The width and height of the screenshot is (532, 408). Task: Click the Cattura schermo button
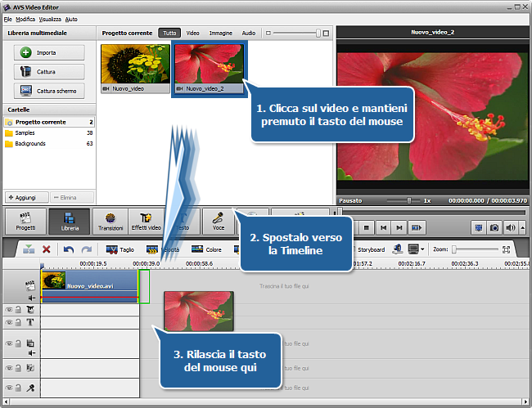coord(49,92)
